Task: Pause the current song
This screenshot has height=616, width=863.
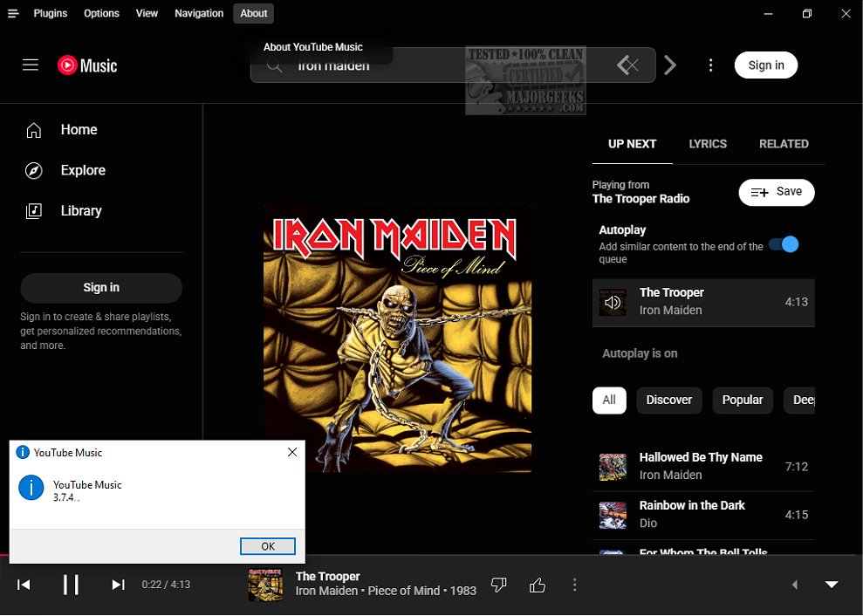Action: pyautogui.click(x=71, y=585)
